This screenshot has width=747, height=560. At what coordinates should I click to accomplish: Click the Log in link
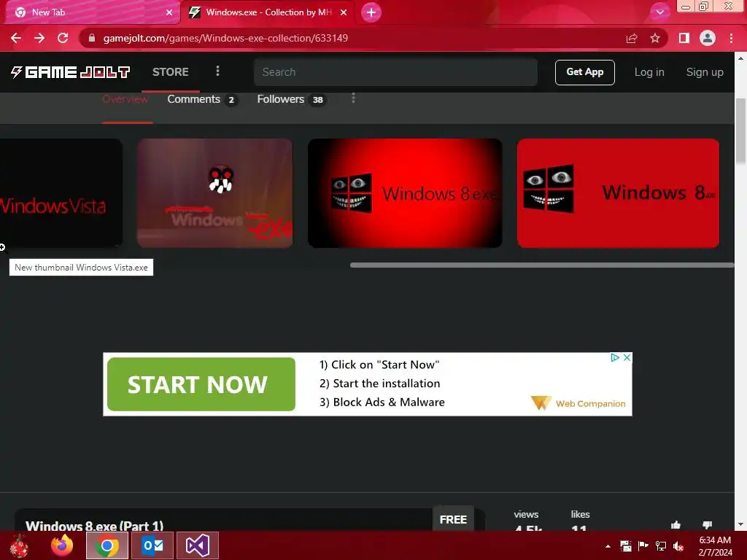649,72
